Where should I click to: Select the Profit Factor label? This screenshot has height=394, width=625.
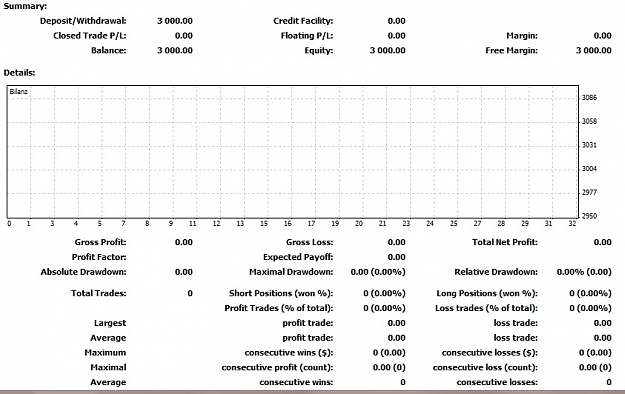99,257
